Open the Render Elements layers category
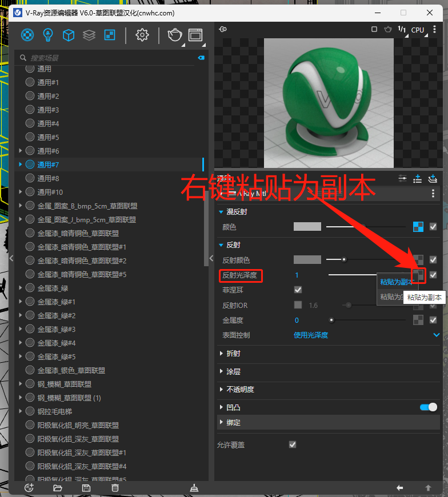Viewport: 448px width, 497px height. coord(89,35)
